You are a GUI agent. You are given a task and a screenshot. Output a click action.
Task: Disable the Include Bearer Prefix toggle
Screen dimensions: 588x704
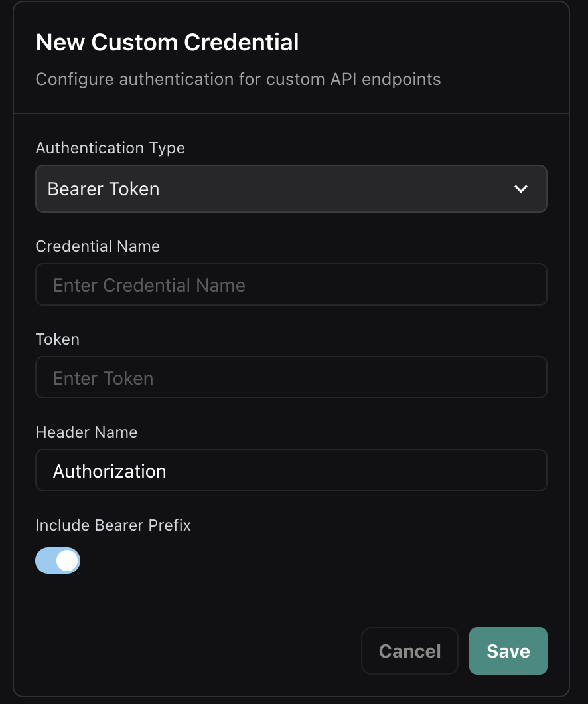[58, 561]
